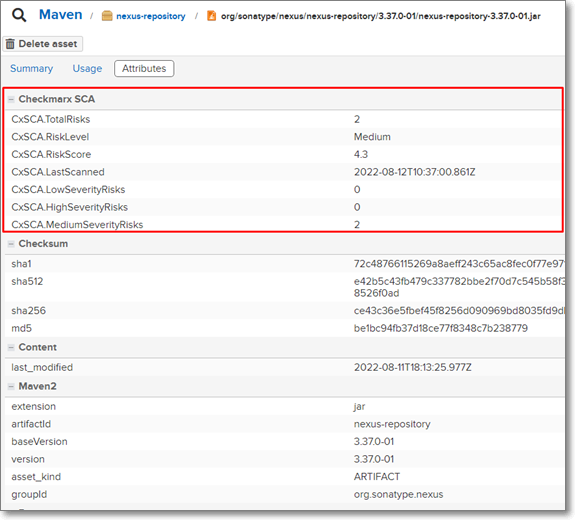Click the extension attribute name
This screenshot has width=575, height=520.
[x=34, y=407]
